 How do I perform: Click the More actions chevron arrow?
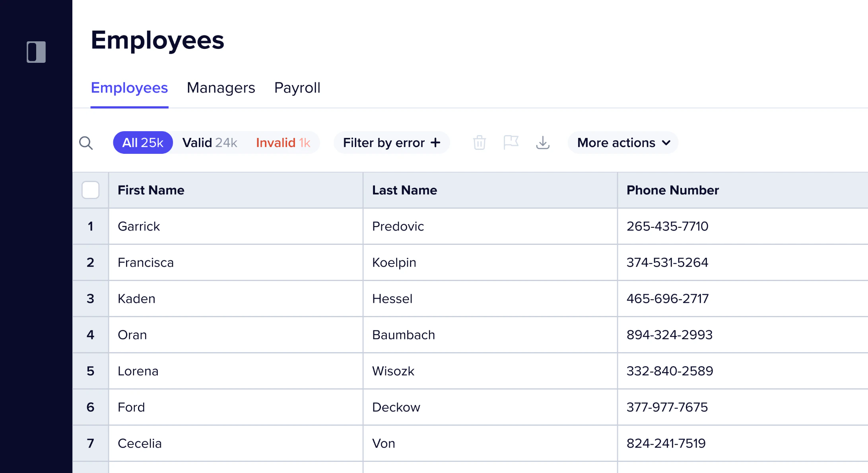coord(666,143)
